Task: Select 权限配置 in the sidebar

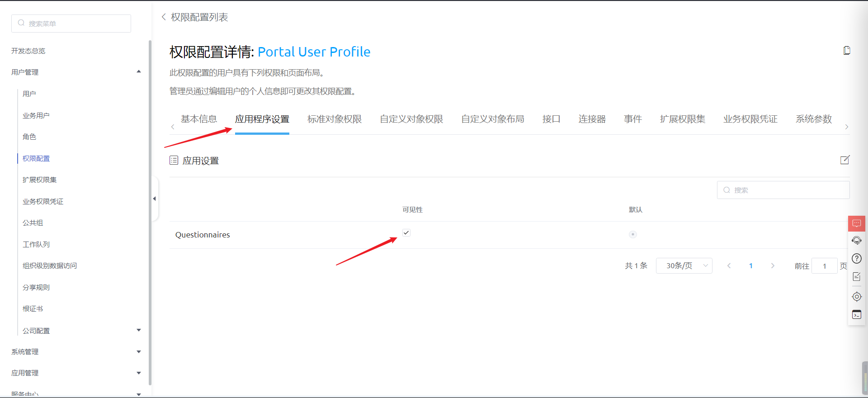Action: 36,158
